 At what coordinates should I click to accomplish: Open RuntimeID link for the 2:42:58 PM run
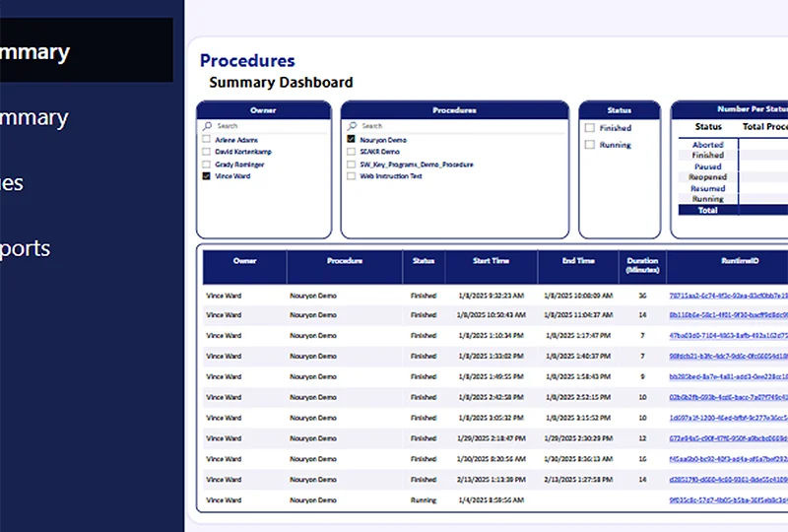pos(729,397)
